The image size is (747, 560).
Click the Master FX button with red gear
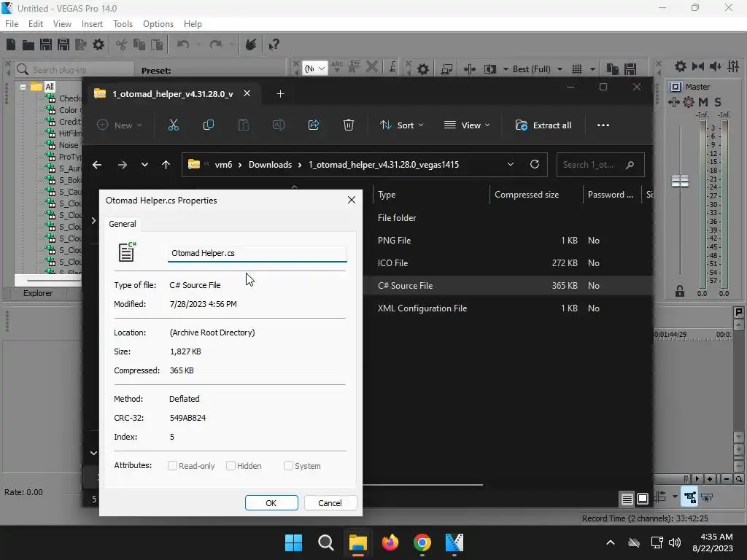(689, 102)
